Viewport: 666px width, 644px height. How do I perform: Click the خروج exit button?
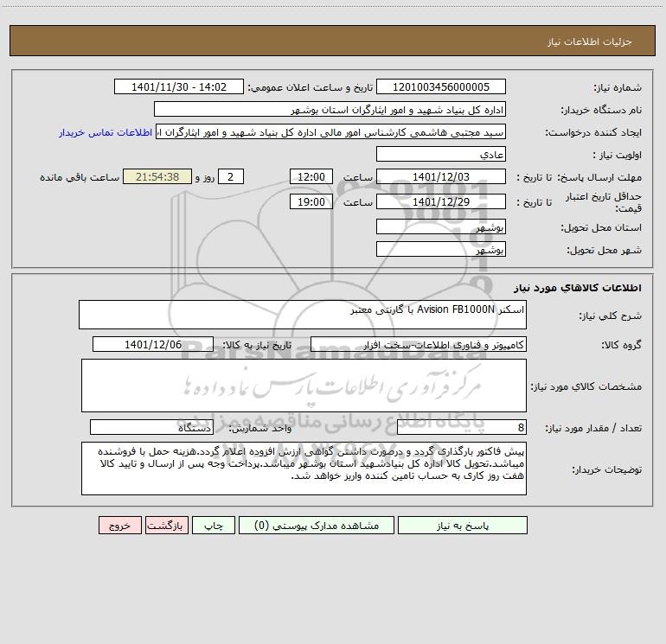tap(119, 525)
